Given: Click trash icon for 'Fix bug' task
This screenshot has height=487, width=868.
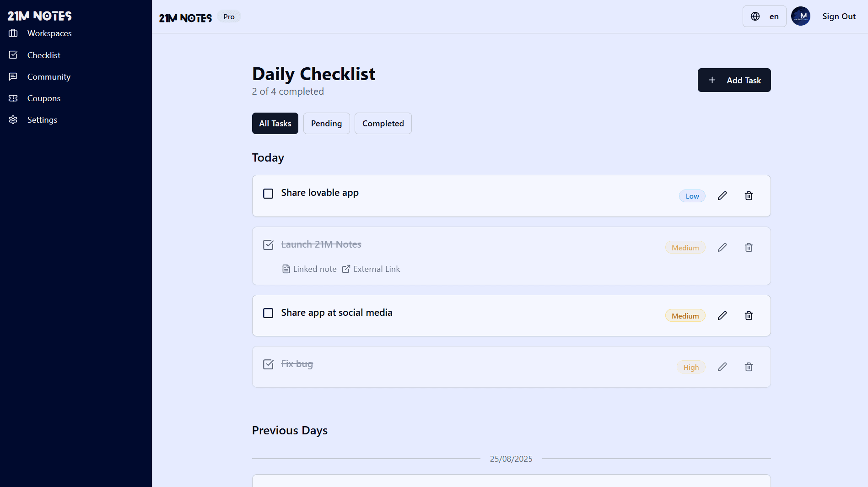Looking at the screenshot, I should (749, 367).
